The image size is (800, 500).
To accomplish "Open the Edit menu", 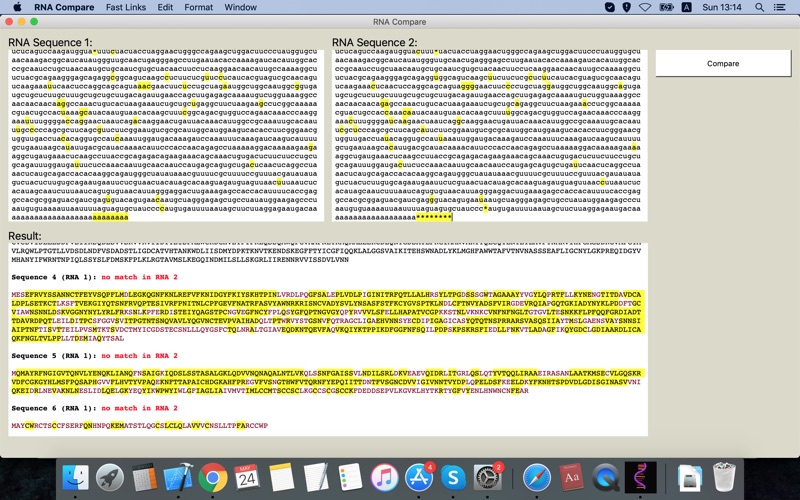I will click(165, 7).
